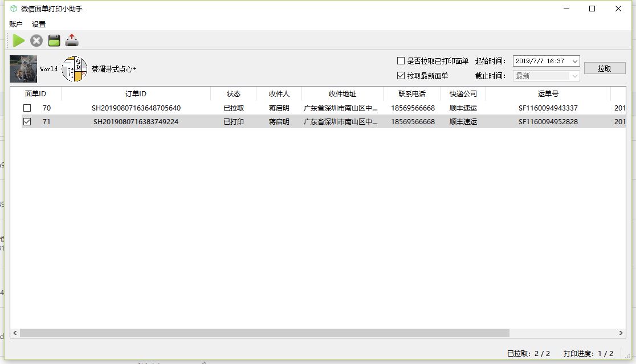Image resolution: width=636 pixels, height=364 pixels.
Task: Click the 收件人 column header
Action: (279, 93)
